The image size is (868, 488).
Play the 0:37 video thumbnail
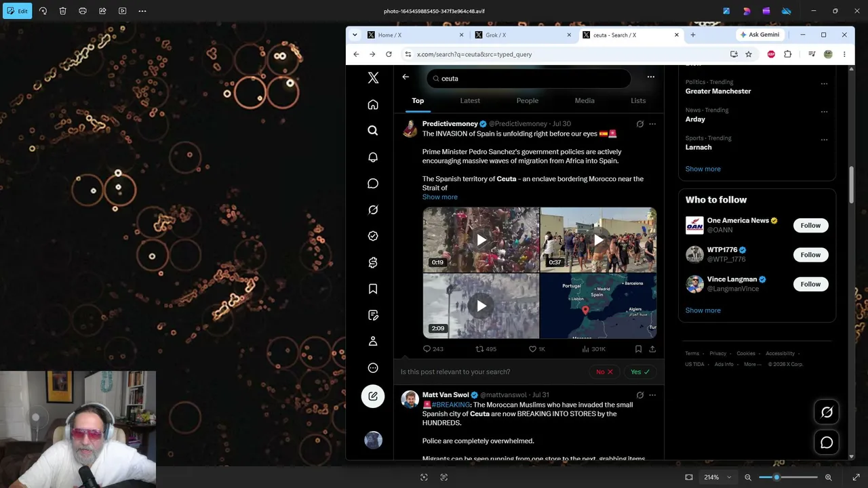click(x=598, y=240)
